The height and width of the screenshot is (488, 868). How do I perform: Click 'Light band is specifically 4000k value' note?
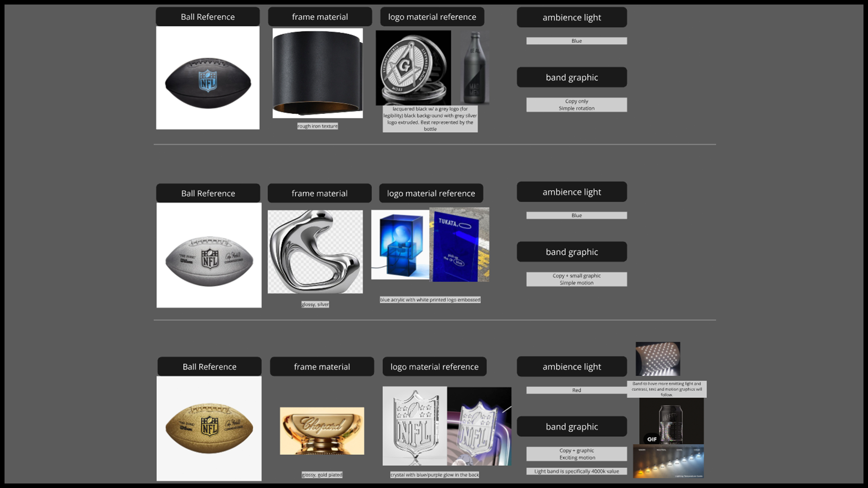[x=576, y=471]
